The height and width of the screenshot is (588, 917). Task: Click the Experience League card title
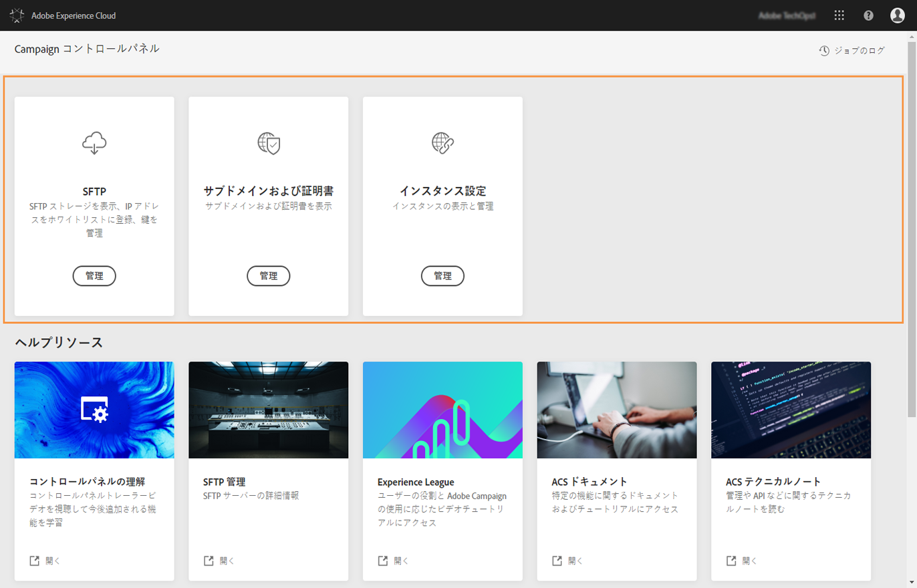[x=416, y=482]
